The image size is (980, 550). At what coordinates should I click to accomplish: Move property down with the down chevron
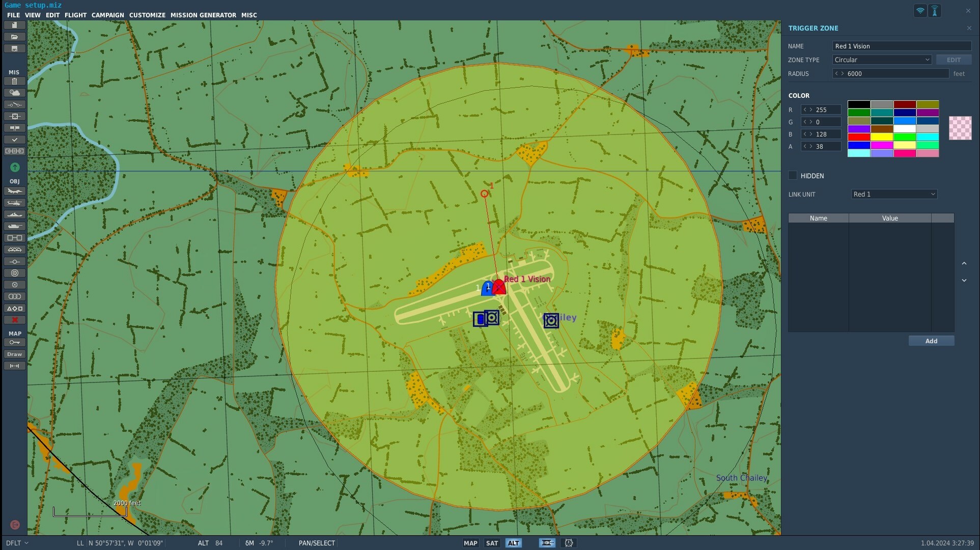tap(964, 280)
